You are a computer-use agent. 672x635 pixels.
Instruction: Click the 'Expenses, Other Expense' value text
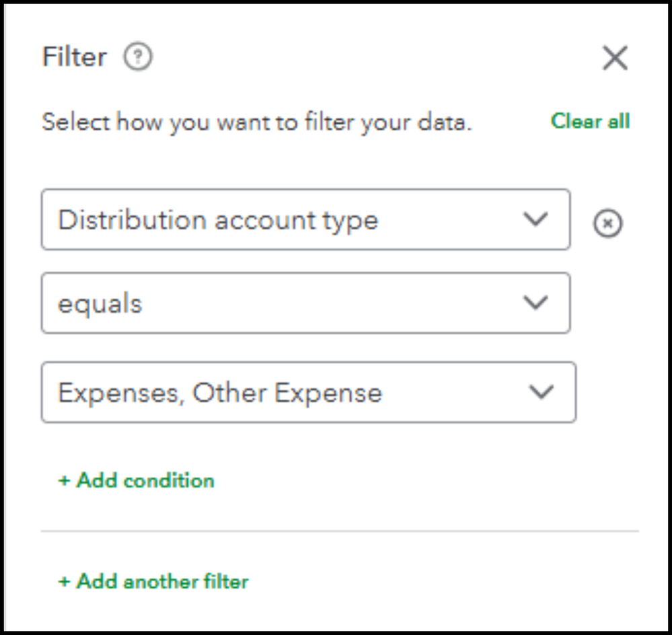pos(220,393)
